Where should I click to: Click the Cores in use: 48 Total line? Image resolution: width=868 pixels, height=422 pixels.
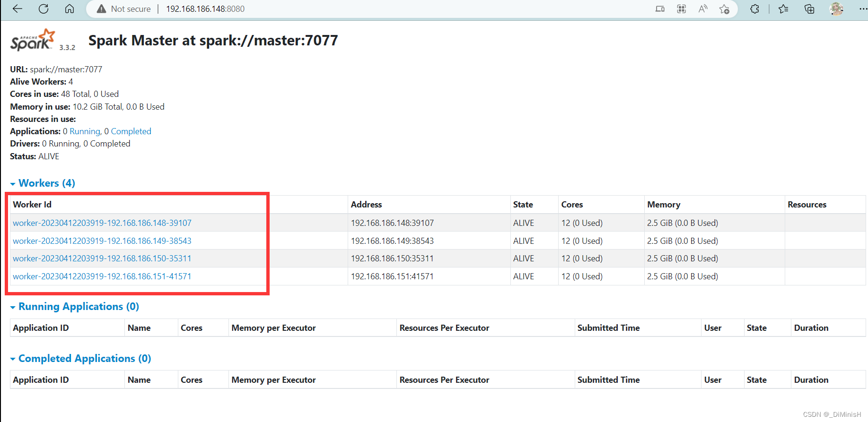point(64,94)
